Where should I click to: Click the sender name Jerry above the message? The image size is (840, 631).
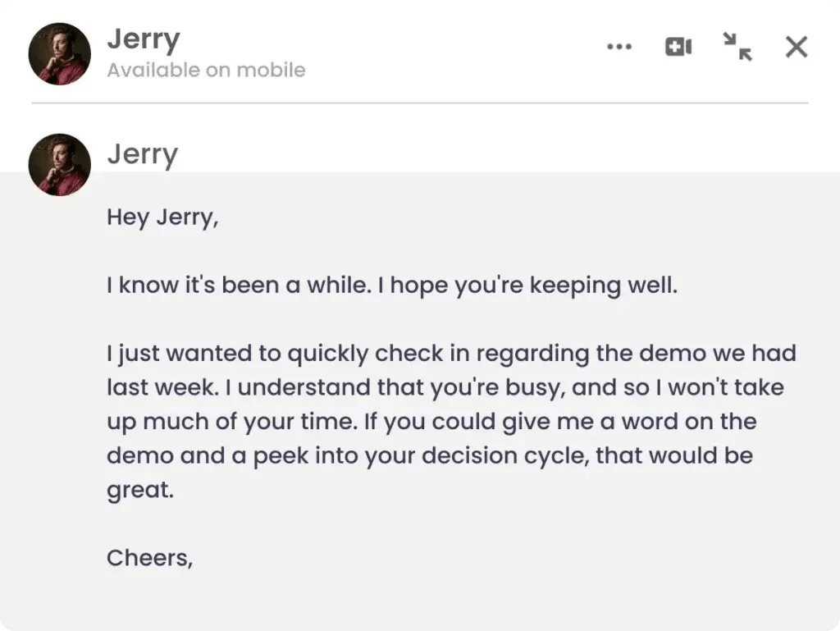pos(142,153)
